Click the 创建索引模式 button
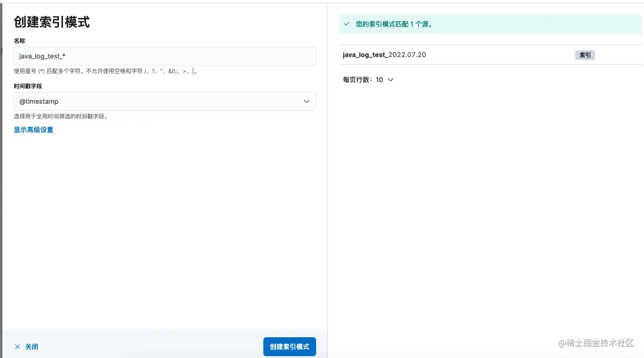644x358 pixels. (x=290, y=347)
